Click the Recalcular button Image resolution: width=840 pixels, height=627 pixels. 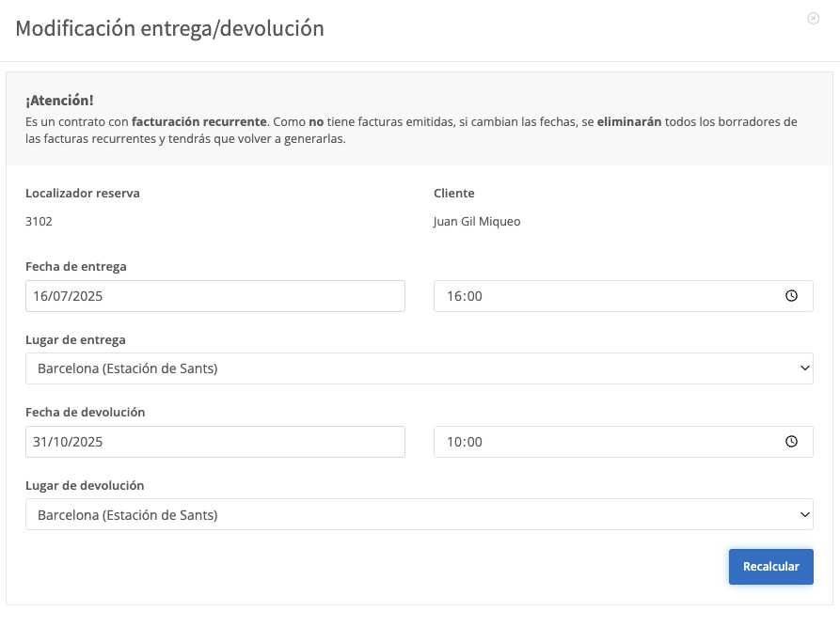pyautogui.click(x=771, y=567)
